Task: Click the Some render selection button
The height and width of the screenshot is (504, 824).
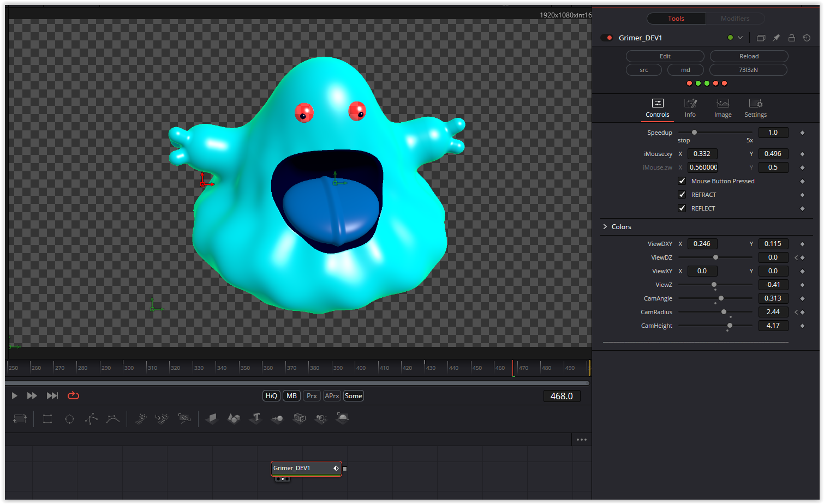Action: 354,396
